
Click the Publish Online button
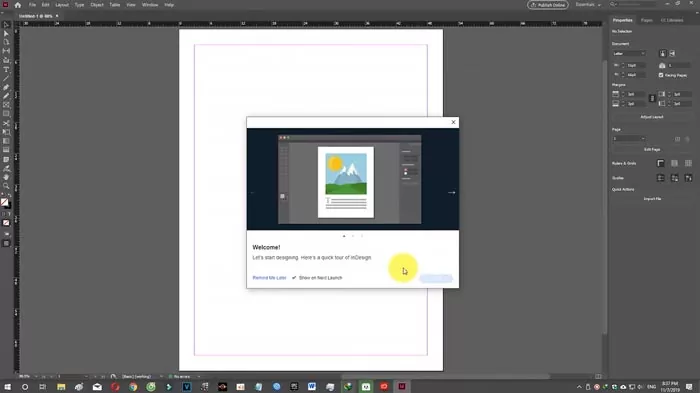548,5
